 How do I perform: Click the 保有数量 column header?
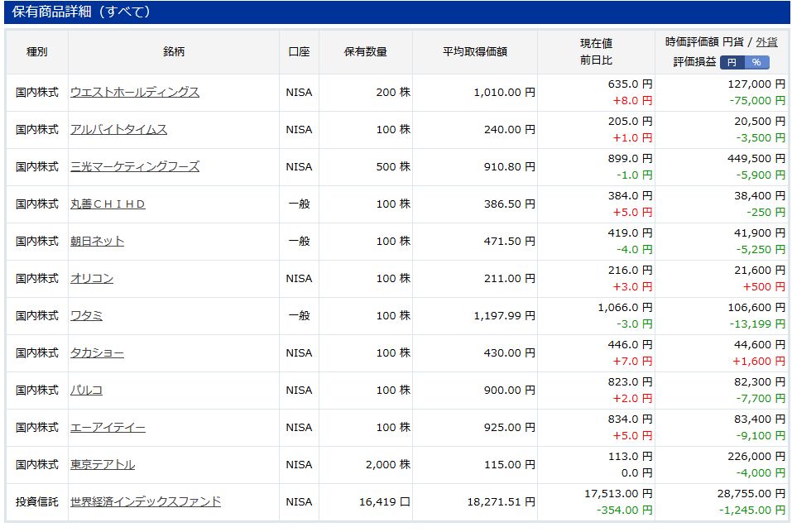[366, 51]
